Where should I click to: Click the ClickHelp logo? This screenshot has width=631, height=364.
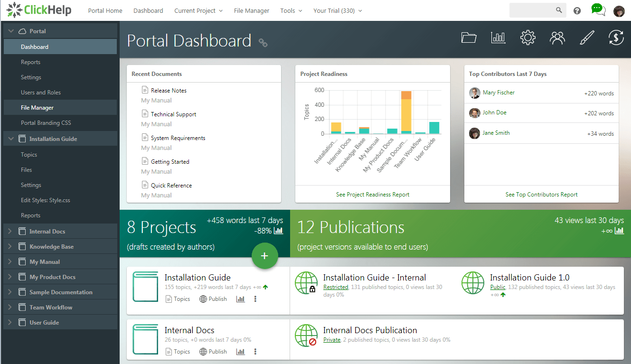pos(38,10)
